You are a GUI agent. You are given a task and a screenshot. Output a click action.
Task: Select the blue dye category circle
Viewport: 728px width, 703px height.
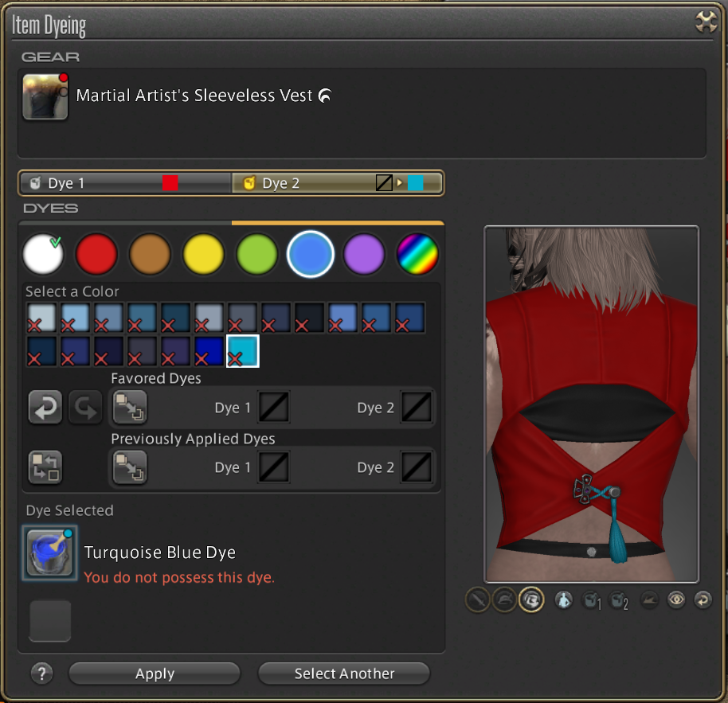point(310,254)
